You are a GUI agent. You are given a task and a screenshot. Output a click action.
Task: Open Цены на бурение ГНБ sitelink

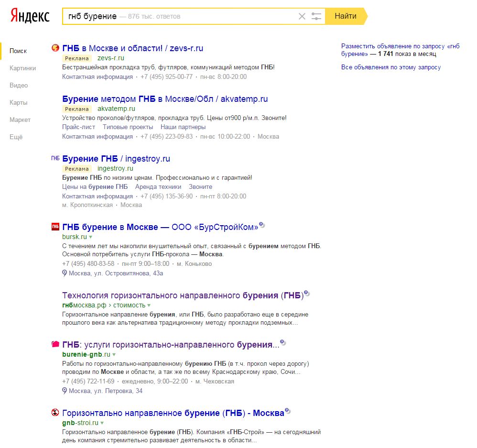click(95, 186)
